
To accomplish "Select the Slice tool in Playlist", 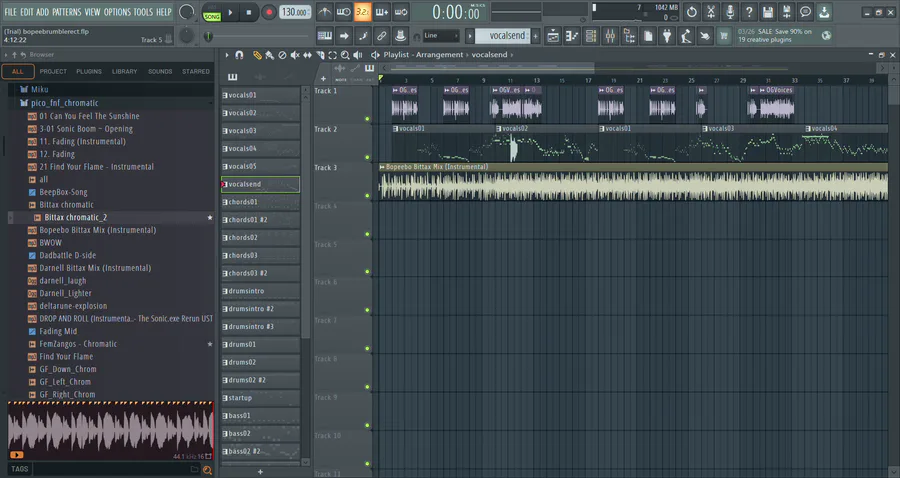I will (320, 55).
